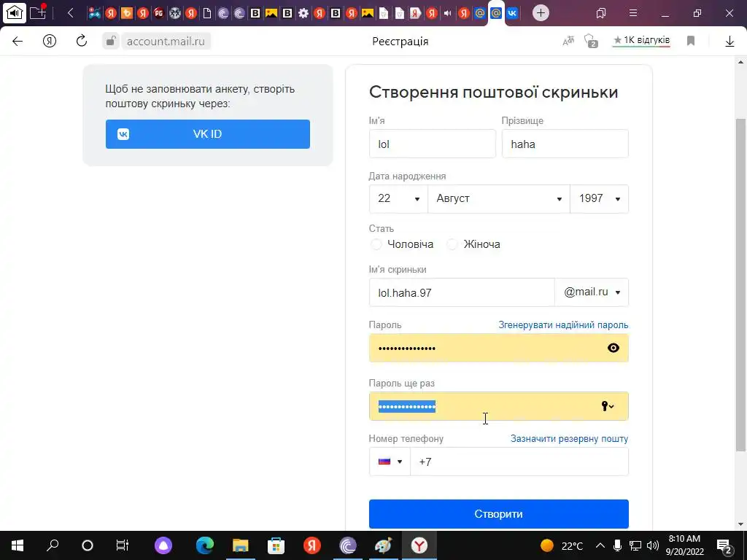The image size is (747, 560).
Task: Open the volume speaker tray icon
Action: 653,545
